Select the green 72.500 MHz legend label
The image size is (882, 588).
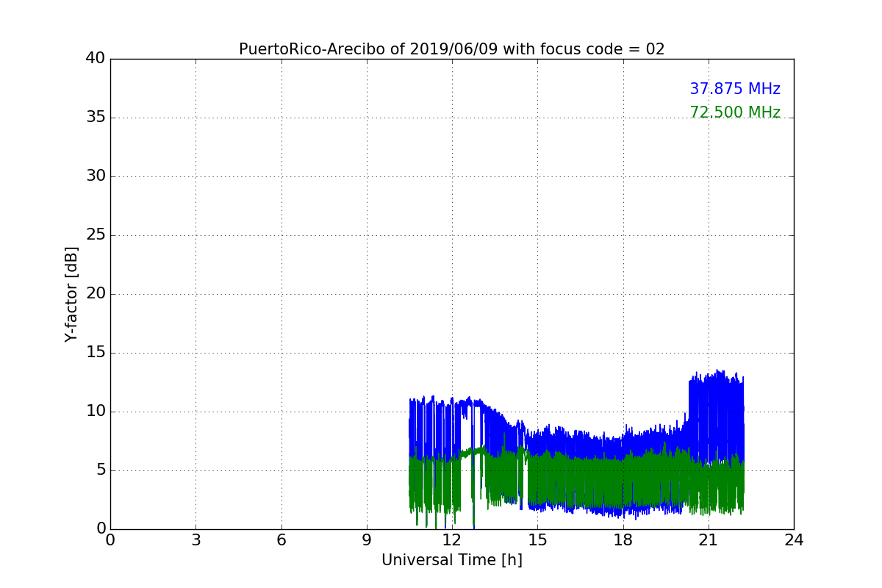(x=735, y=112)
